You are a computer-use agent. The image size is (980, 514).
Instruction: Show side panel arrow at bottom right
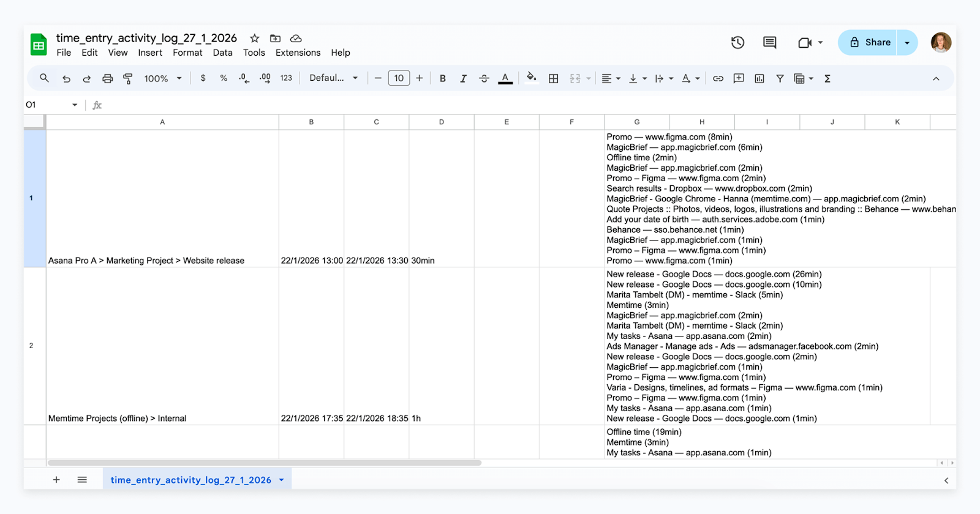(946, 480)
